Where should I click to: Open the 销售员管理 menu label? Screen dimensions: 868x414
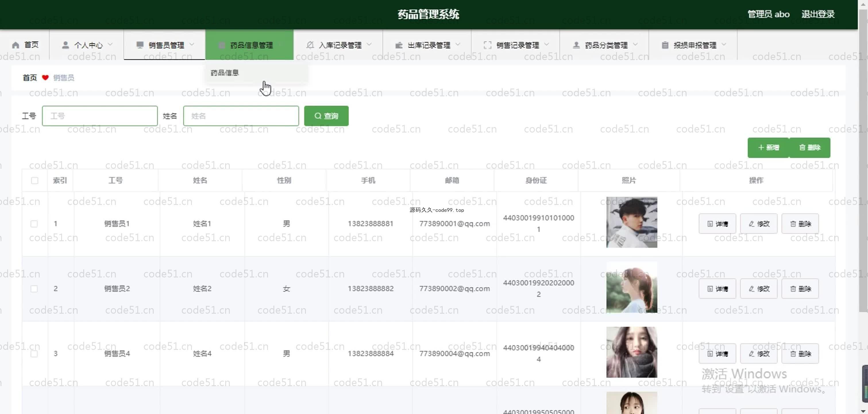167,45
